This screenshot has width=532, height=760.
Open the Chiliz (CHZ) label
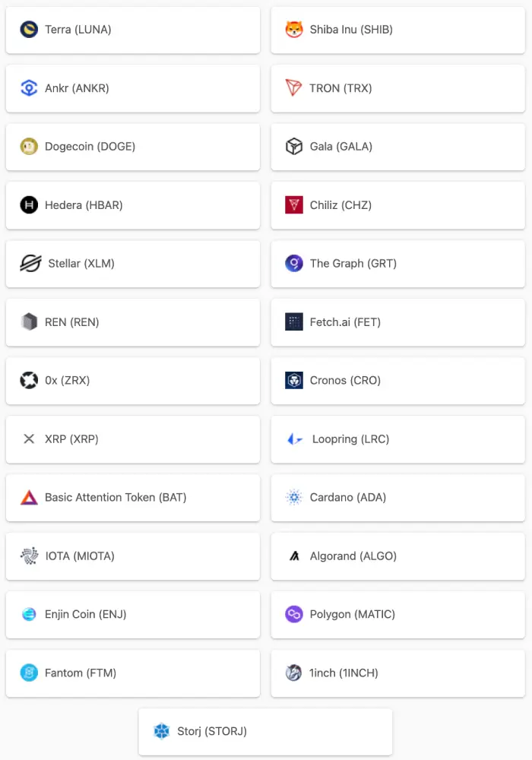(340, 205)
